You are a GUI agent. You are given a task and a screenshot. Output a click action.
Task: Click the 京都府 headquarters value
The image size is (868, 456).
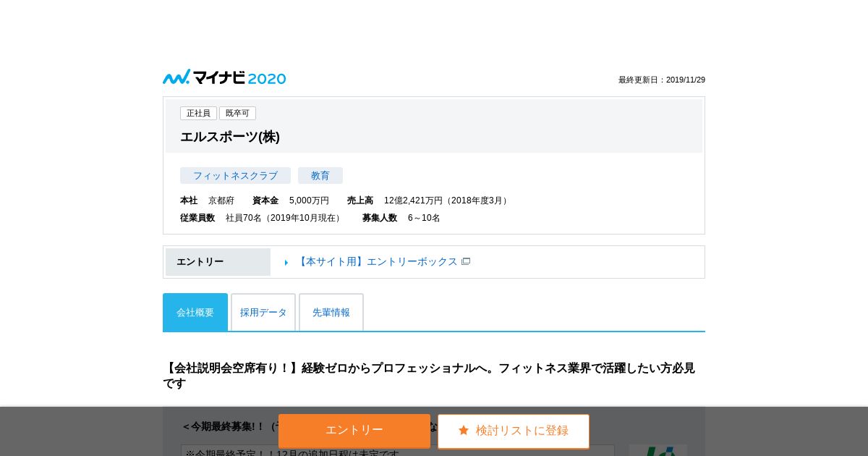point(221,200)
